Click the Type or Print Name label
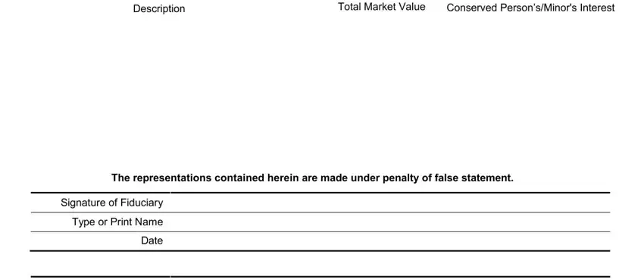 tap(117, 222)
